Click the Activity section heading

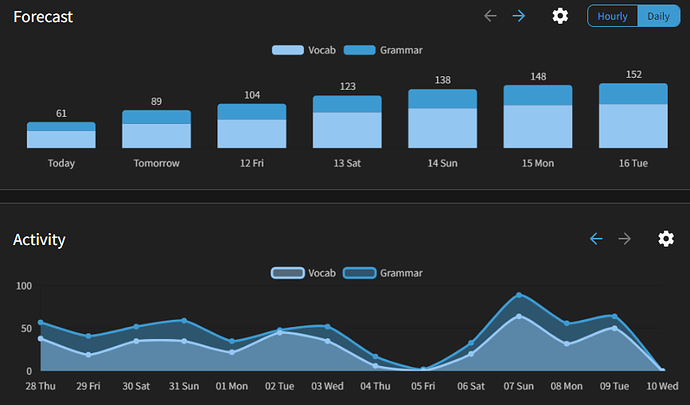tap(39, 240)
